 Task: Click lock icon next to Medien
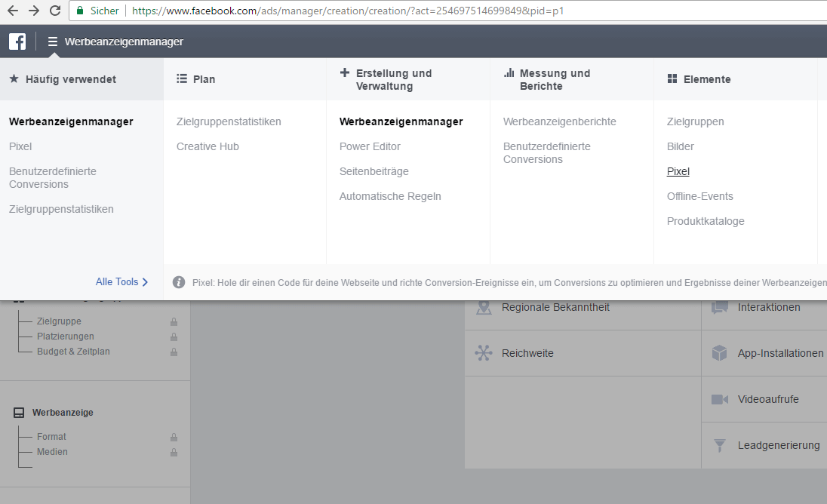(x=174, y=453)
